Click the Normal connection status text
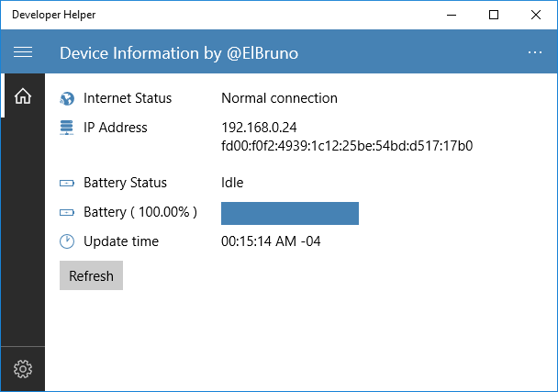 click(x=279, y=98)
